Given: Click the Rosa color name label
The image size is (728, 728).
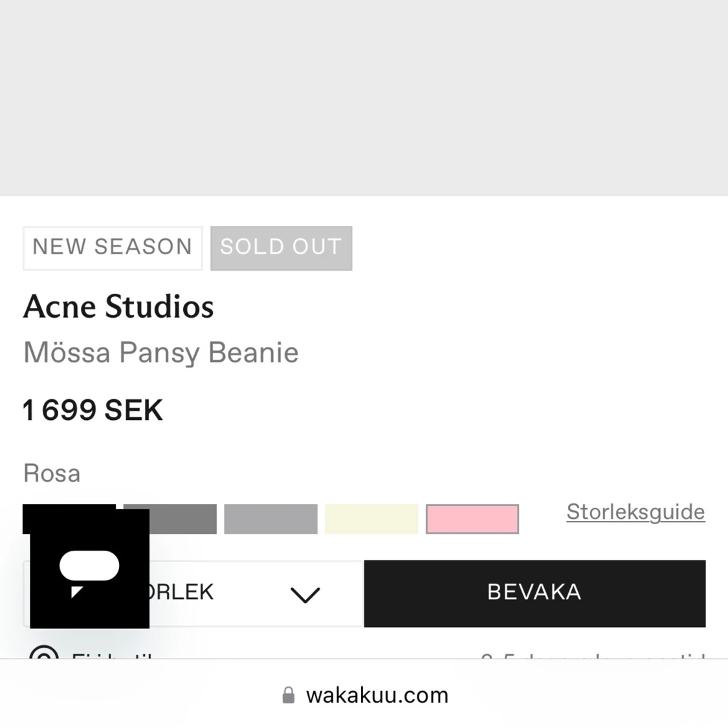Looking at the screenshot, I should click(52, 473).
